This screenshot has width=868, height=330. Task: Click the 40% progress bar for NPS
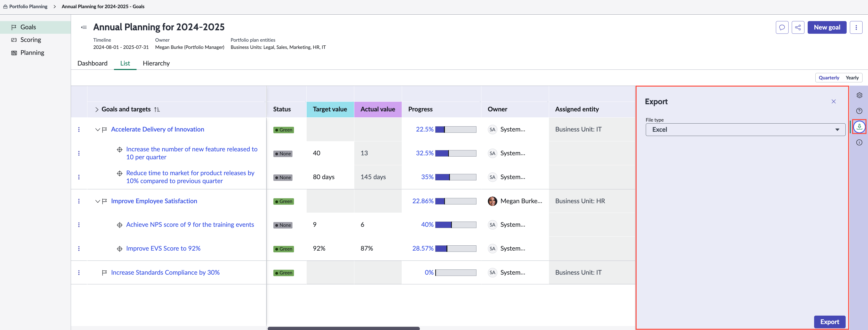click(x=456, y=225)
